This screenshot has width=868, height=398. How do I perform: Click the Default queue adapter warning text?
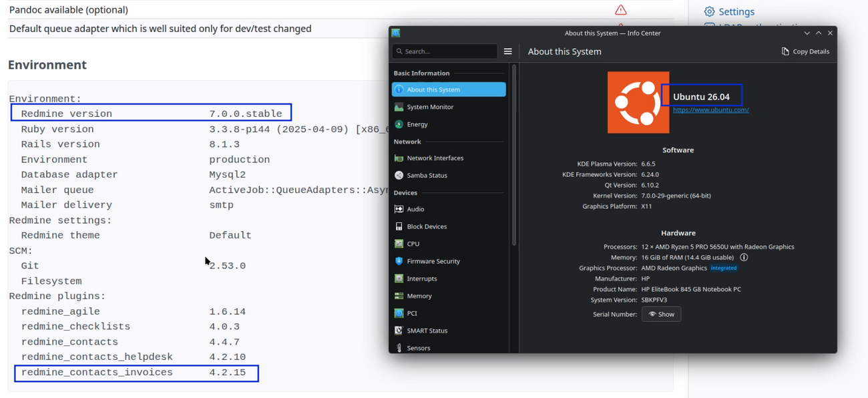pos(160,29)
